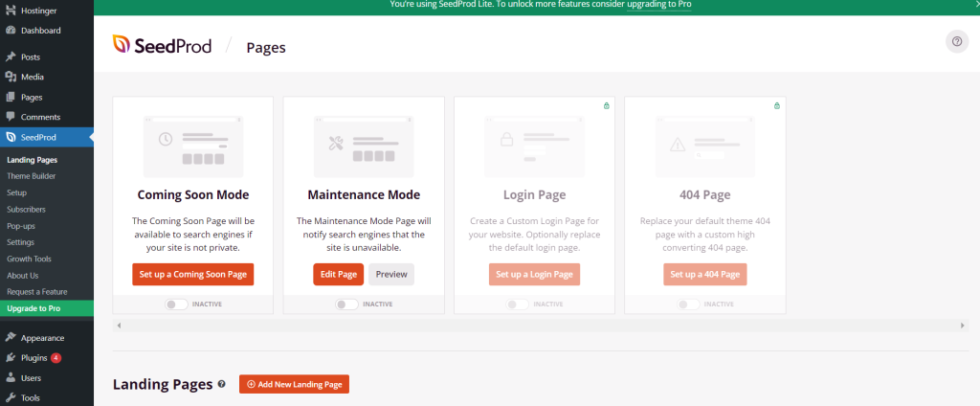Enable the Maintenance Mode switch
This screenshot has width=980, height=406.
tap(346, 304)
